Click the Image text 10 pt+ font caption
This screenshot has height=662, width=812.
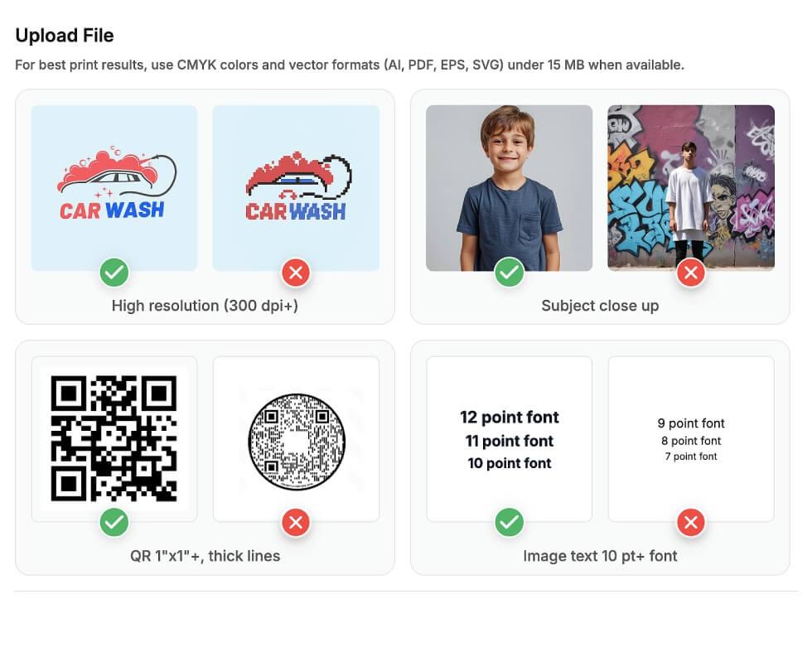pyautogui.click(x=600, y=556)
